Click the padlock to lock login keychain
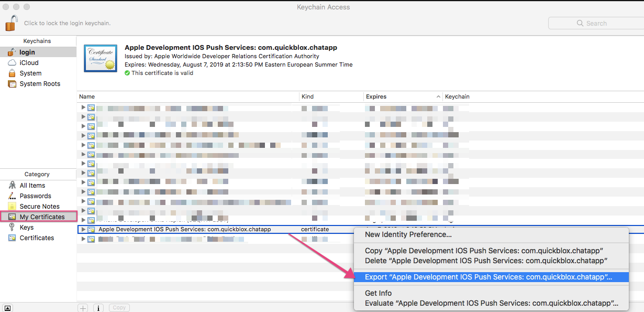The image size is (644, 312). pos(11,23)
